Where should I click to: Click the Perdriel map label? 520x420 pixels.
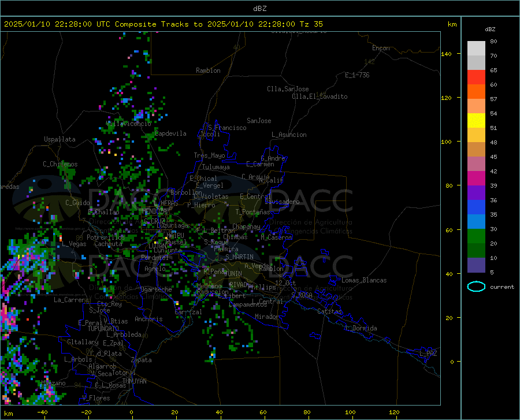coord(155,257)
